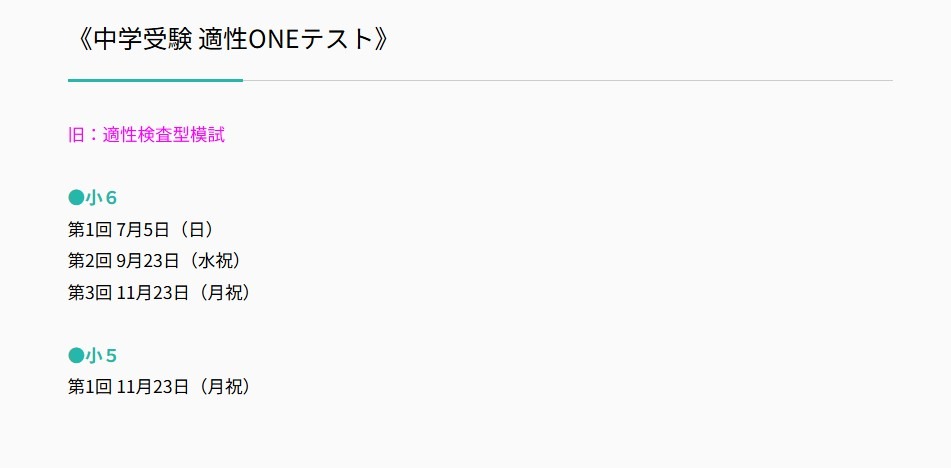The image size is (951, 468).
Task: Click the closing 》 bracket of the heading
Action: coord(378,40)
